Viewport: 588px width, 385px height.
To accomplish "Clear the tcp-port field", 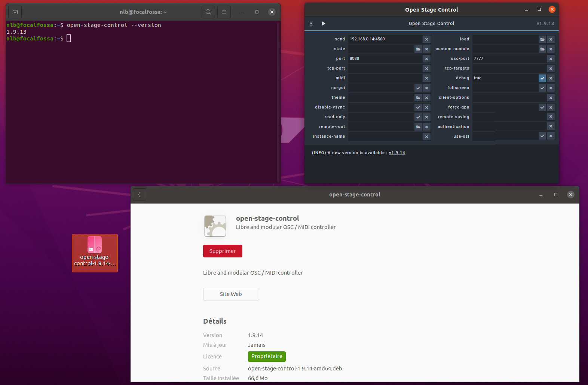I will (426, 68).
